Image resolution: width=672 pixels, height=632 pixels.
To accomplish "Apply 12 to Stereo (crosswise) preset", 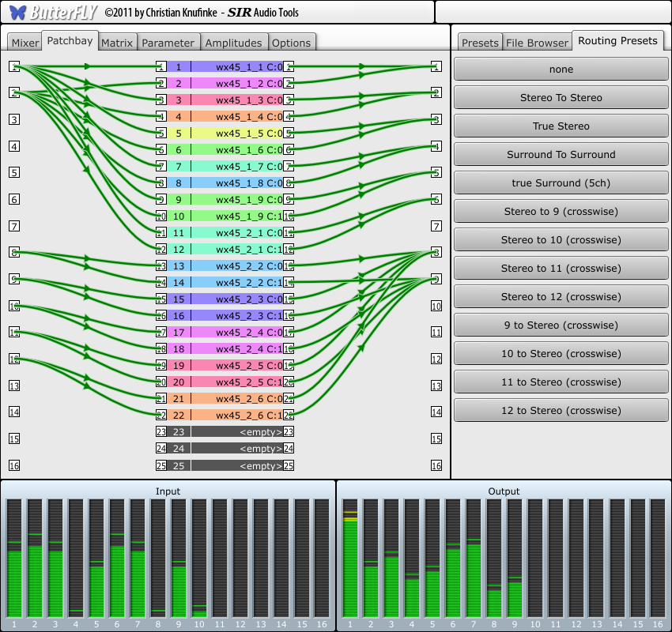I will (561, 410).
